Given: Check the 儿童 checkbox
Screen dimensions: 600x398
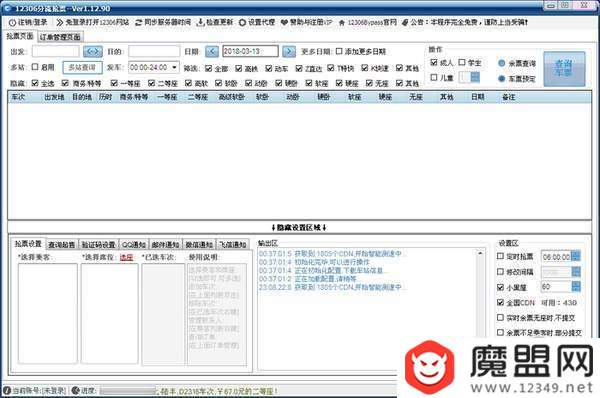Looking at the screenshot, I should click(x=434, y=78).
